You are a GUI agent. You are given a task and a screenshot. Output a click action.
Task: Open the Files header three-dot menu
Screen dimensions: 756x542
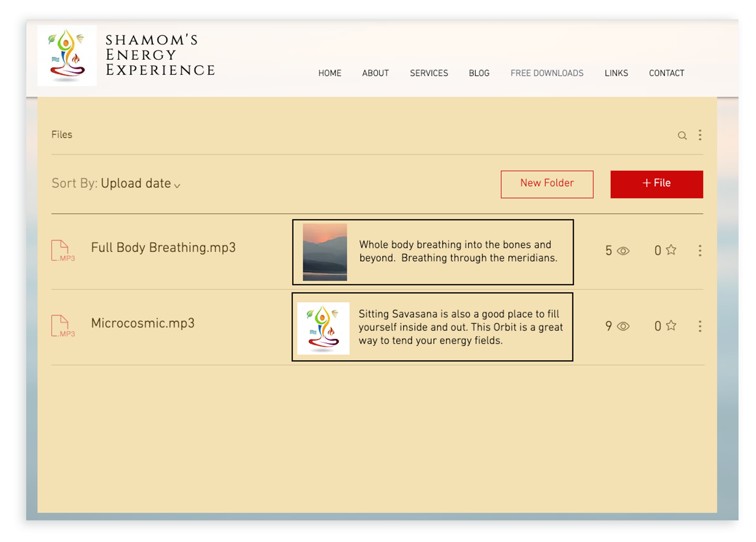700,135
